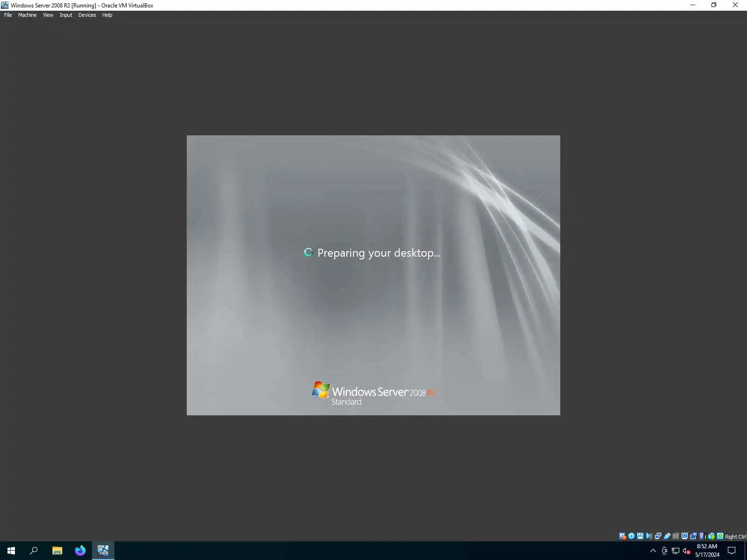Click the keyboard capture green arrow indicator
747x560 pixels.
[x=720, y=536]
